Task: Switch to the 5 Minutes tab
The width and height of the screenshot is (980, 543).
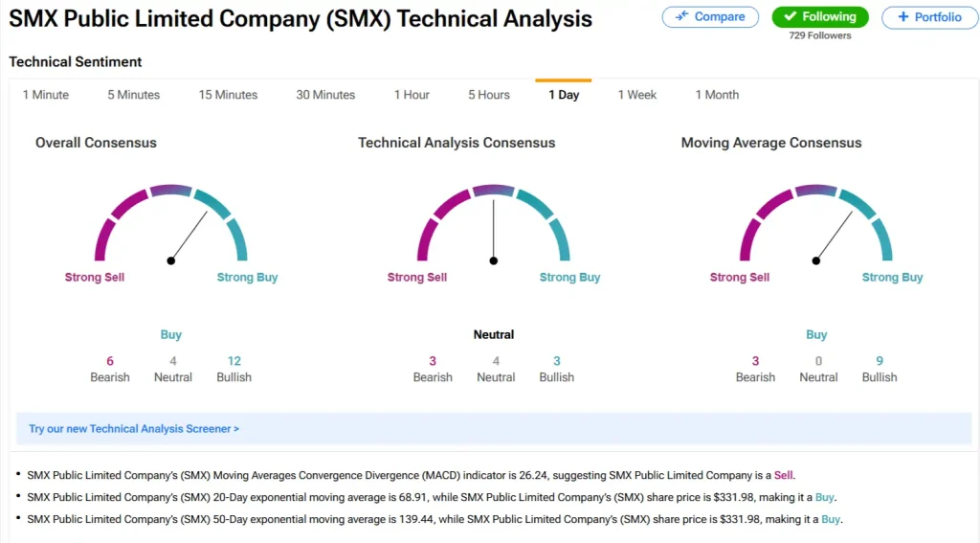Action: coord(134,95)
